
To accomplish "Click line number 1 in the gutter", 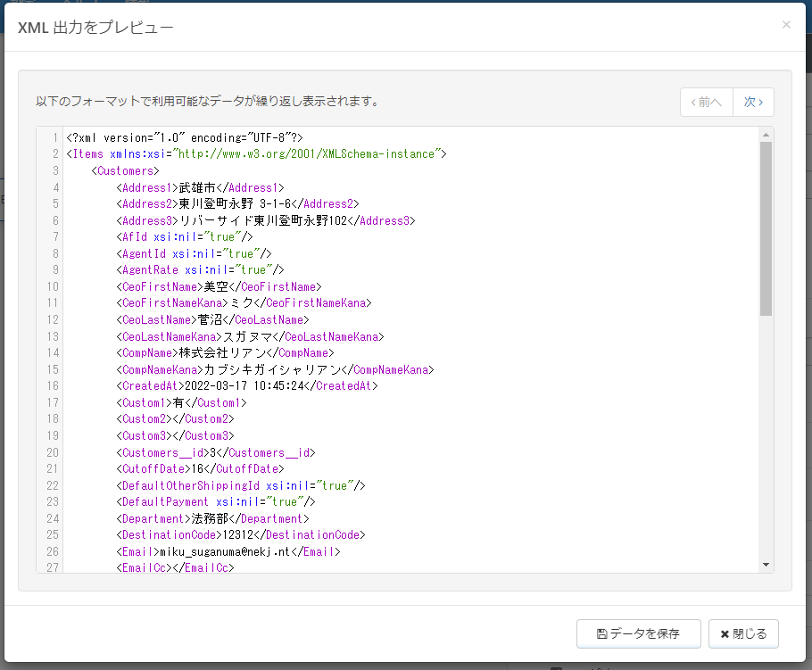I will pos(55,137).
